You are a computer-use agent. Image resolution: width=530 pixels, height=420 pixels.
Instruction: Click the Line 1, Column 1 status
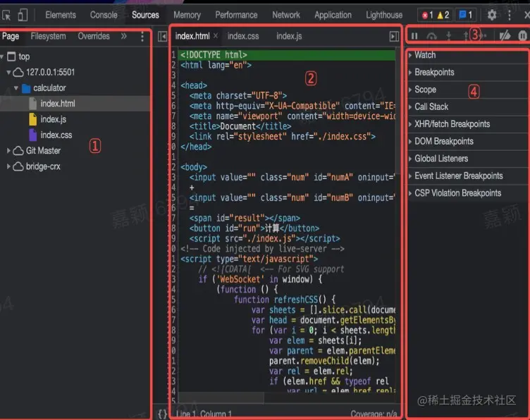(204, 414)
